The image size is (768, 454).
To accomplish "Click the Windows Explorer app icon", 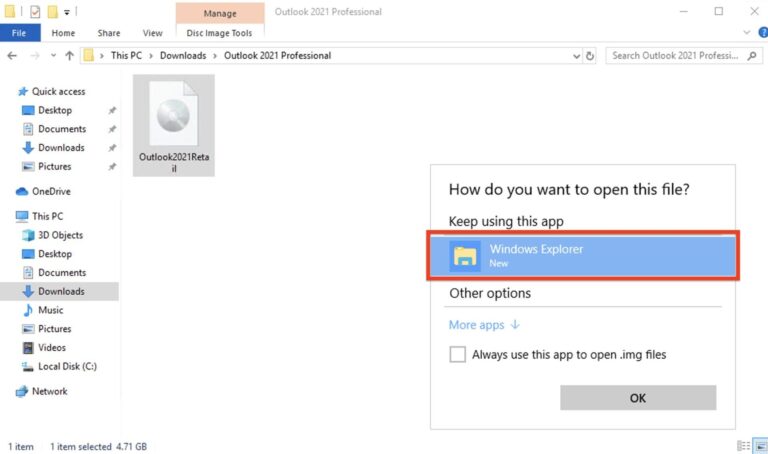I will 465,256.
